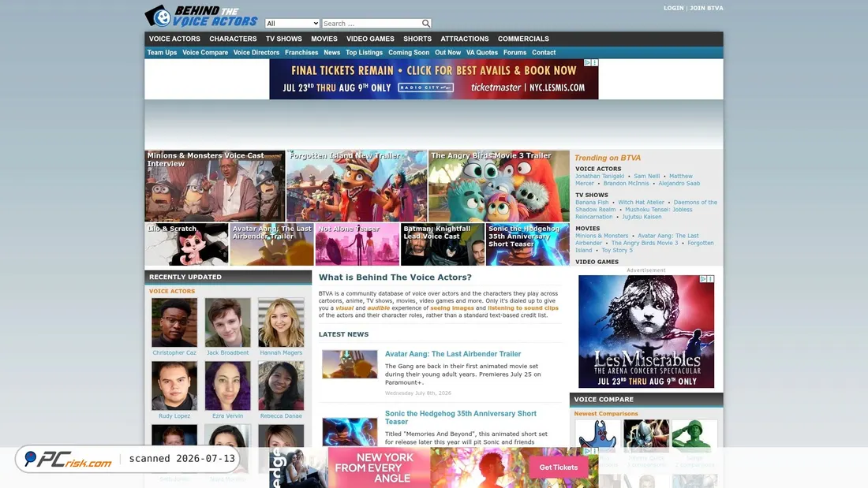Open the SHORTS menu
Image resolution: width=868 pixels, height=488 pixels.
pyautogui.click(x=417, y=39)
